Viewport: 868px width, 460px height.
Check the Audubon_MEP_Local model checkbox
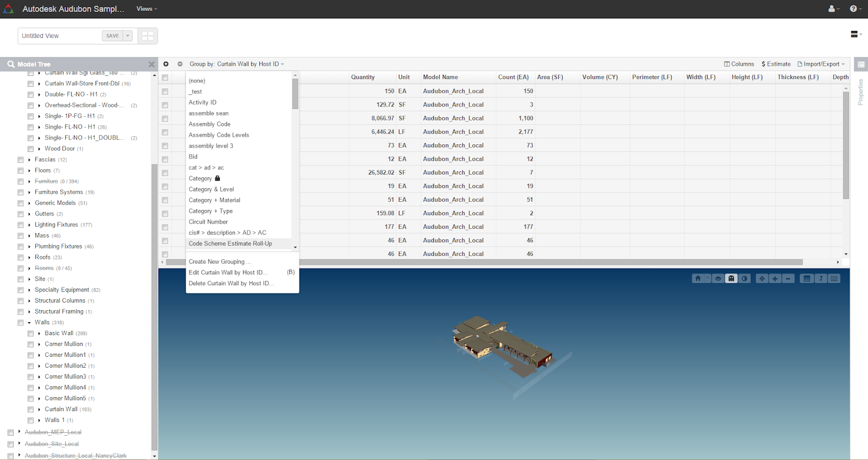[10, 432]
